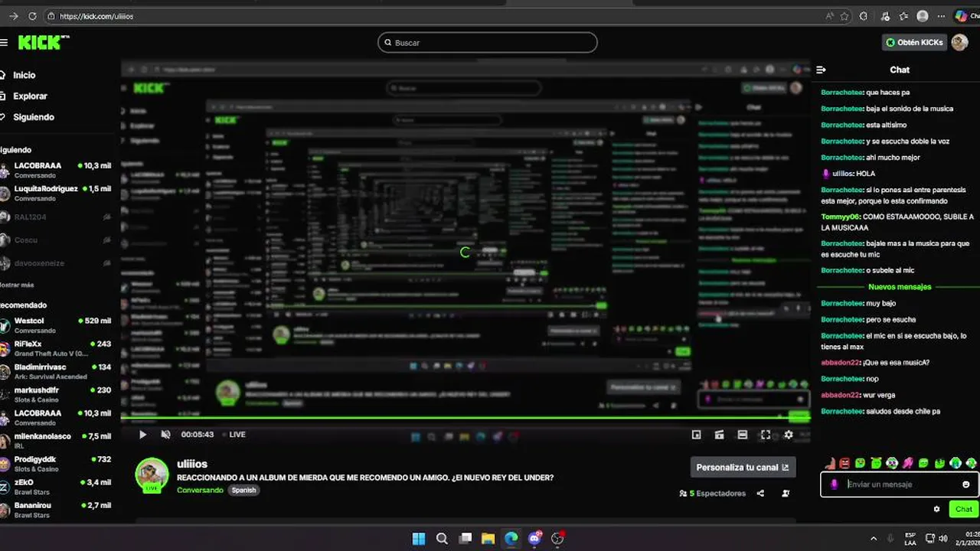Toggle theater mode in the player
Viewport: 980px width, 551px height.
click(x=742, y=435)
